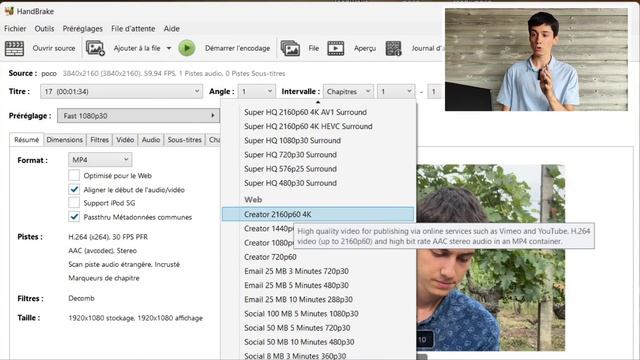This screenshot has height=360, width=640.
Task: Enable Support iPod 5G checkbox
Action: tap(74, 203)
